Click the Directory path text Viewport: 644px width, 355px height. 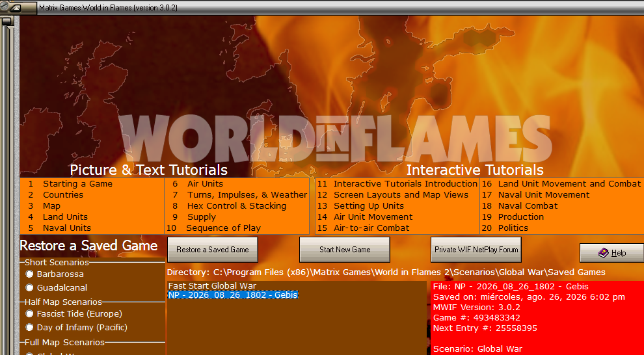pos(386,272)
